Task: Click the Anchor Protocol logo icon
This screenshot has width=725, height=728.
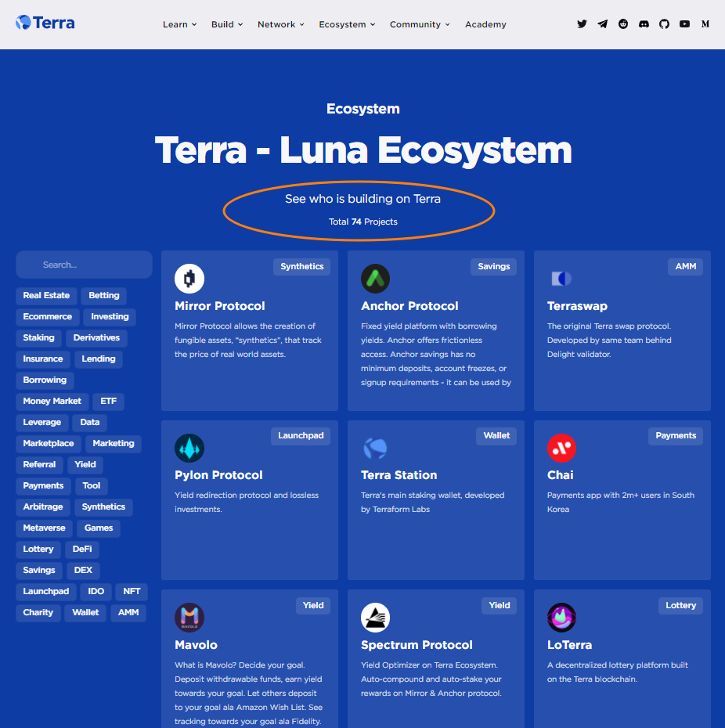Action: coord(375,279)
